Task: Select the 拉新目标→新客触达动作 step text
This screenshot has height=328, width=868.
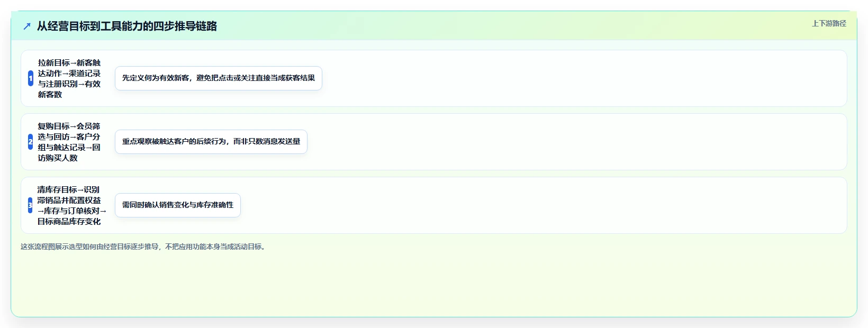Action: pyautogui.click(x=69, y=78)
